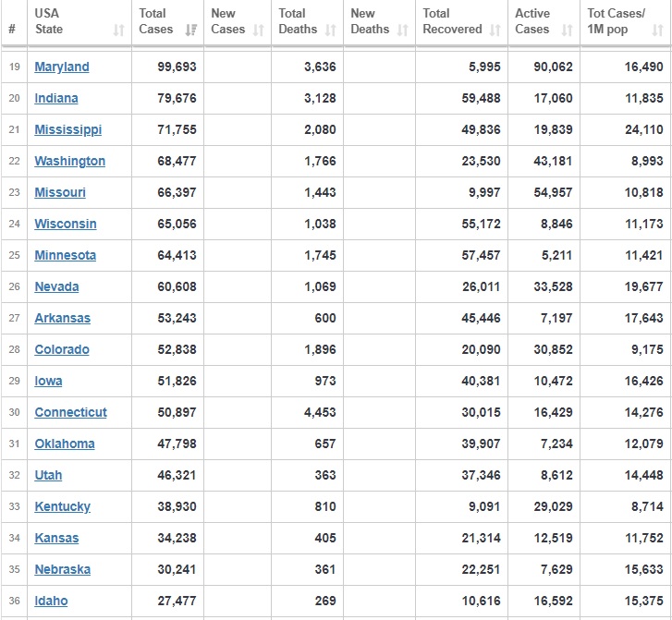Click the # rank column header

pyautogui.click(x=12, y=30)
